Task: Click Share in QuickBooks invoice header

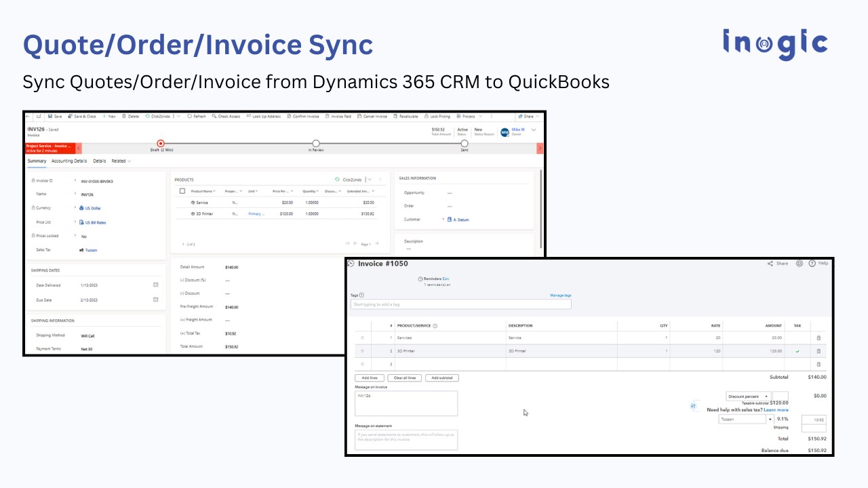Action: pos(778,263)
